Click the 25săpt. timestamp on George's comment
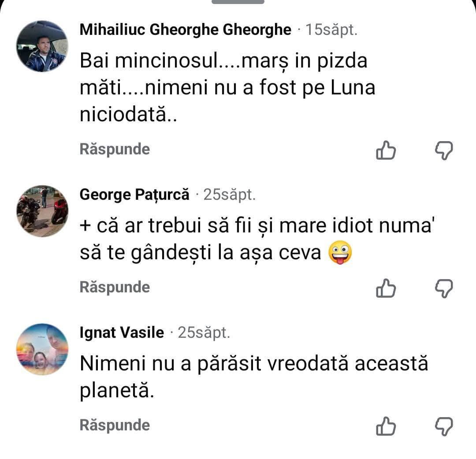Viewport: 476px width, 459px height. tap(229, 194)
